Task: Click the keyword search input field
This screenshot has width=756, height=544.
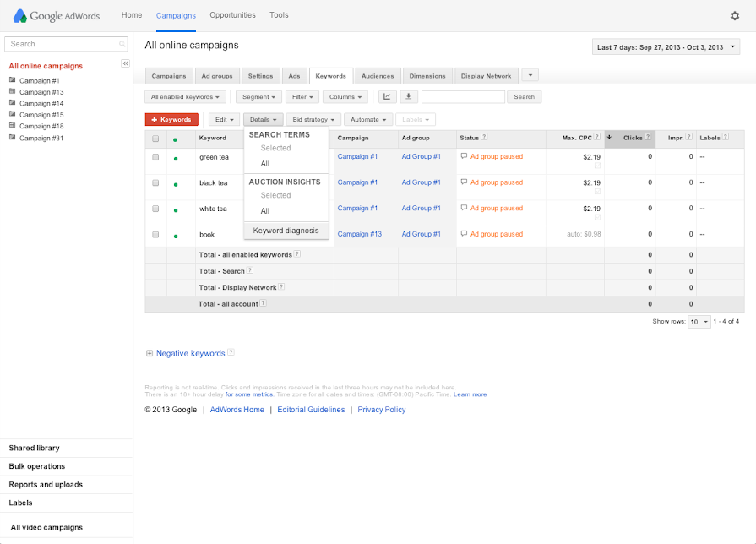Action: [463, 97]
